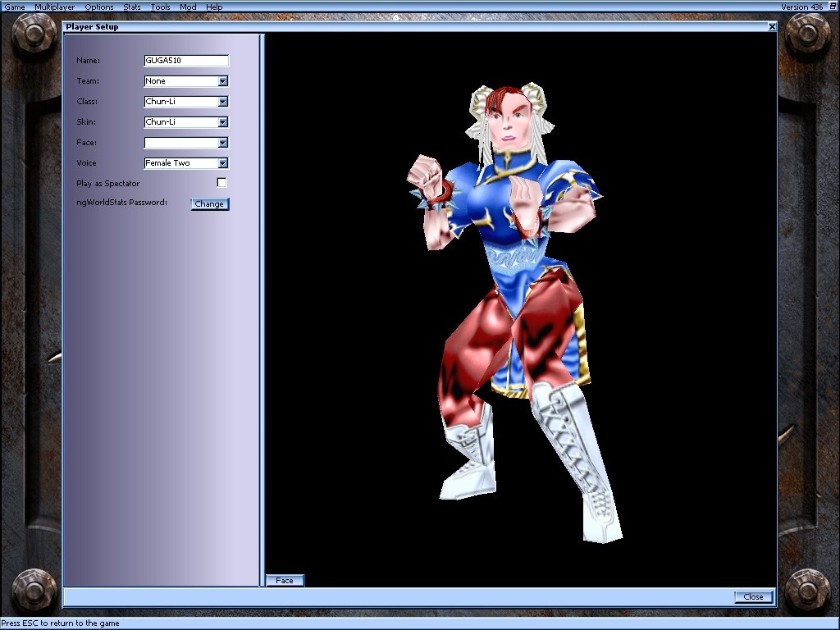Open the Options menu
This screenshot has width=840, height=630.
tap(99, 7)
